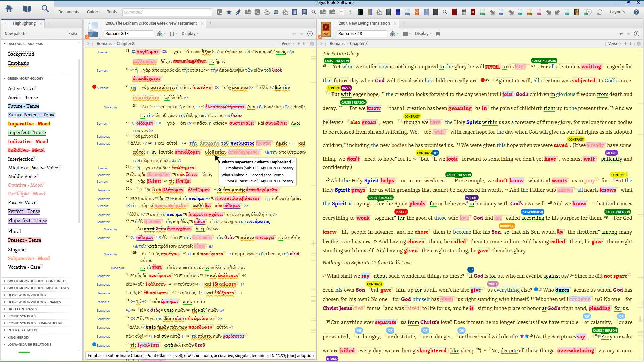This screenshot has width=644, height=362.
Task: Apply the Future Perfect - Tense style
Action: tap(32, 115)
